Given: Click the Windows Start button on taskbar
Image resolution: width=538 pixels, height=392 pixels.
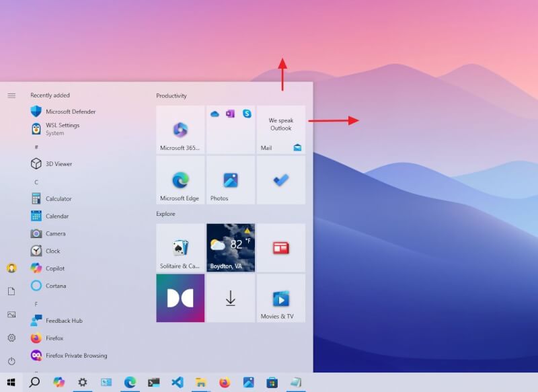Looking at the screenshot, I should pos(11,382).
